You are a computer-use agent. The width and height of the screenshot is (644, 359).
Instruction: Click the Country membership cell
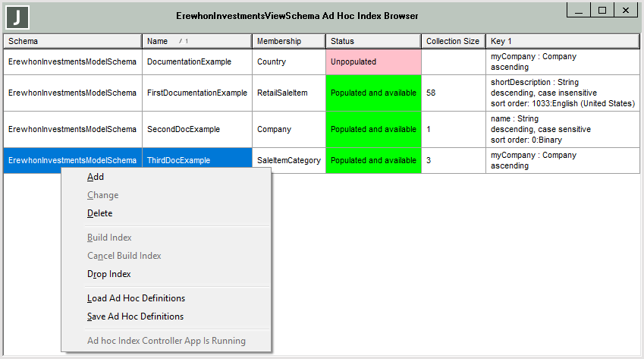click(288, 61)
